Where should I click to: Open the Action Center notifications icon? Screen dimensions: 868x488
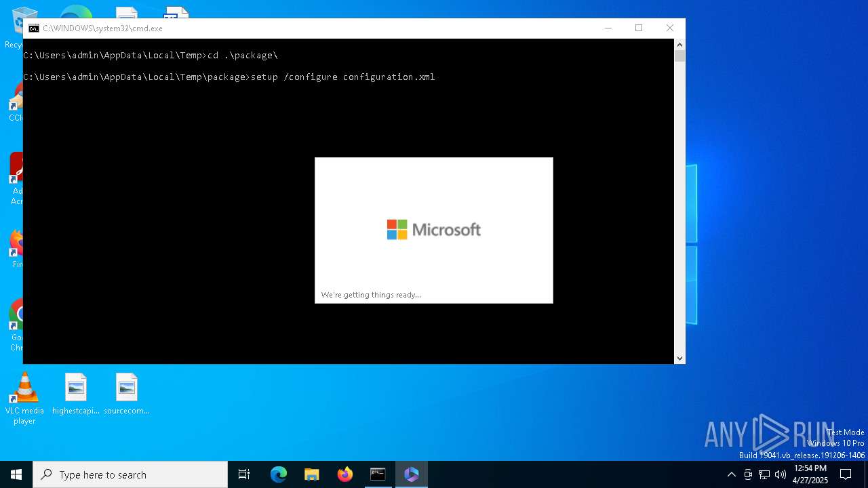coord(846,474)
